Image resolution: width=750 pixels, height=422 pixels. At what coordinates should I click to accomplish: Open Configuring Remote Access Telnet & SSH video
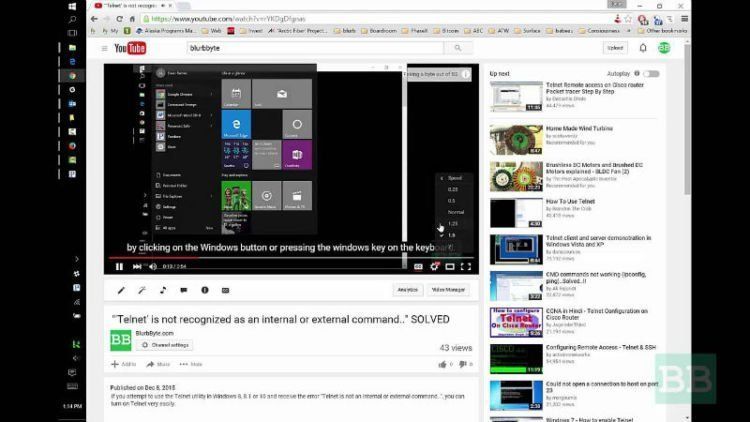[x=601, y=347]
